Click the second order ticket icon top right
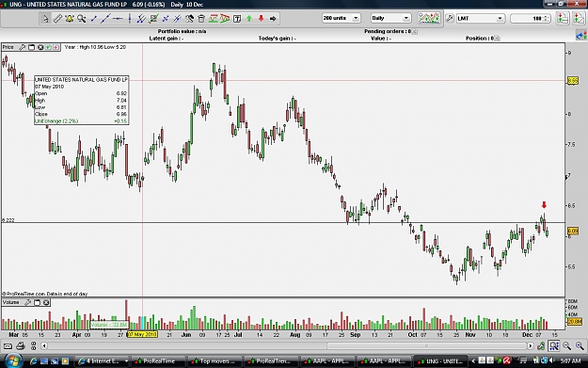 (579, 19)
